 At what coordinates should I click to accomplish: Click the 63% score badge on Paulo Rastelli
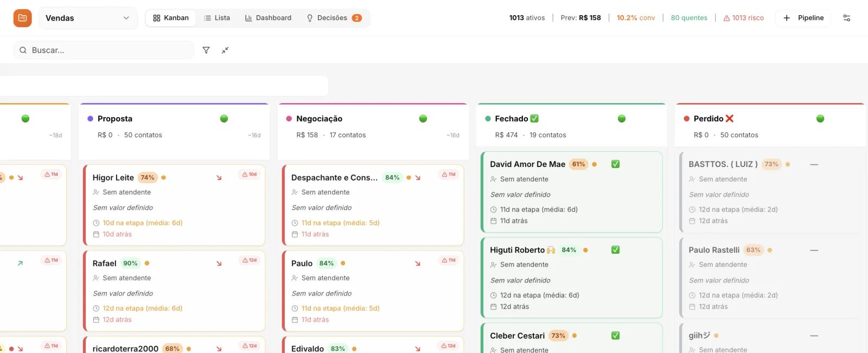pos(753,250)
